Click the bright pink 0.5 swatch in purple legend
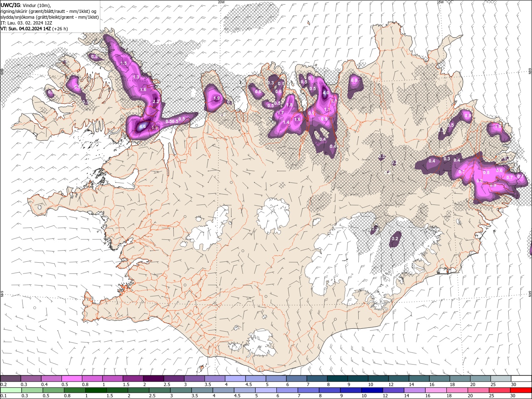 coord(71,379)
